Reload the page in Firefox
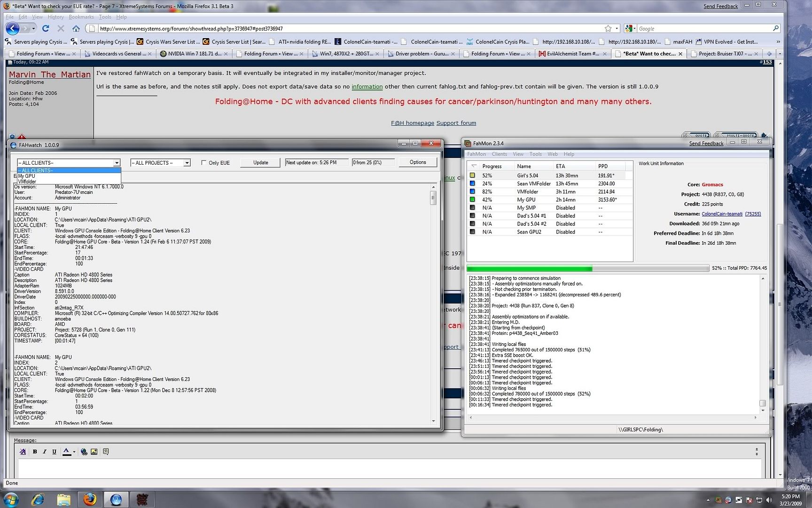812x508 pixels. tap(46, 28)
